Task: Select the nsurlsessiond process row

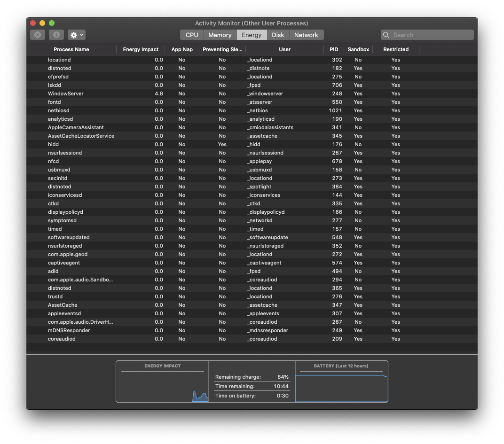Action: pyautogui.click(x=252, y=153)
